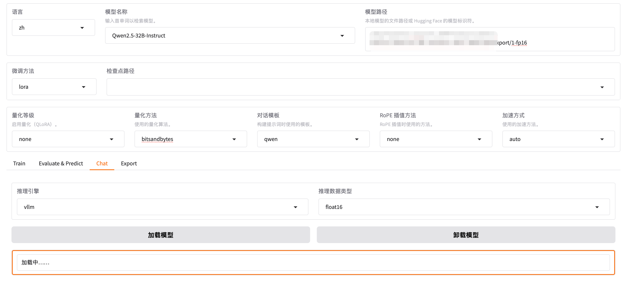This screenshot has width=644, height=302.
Task: Select the Chat tab
Action: coord(102,163)
